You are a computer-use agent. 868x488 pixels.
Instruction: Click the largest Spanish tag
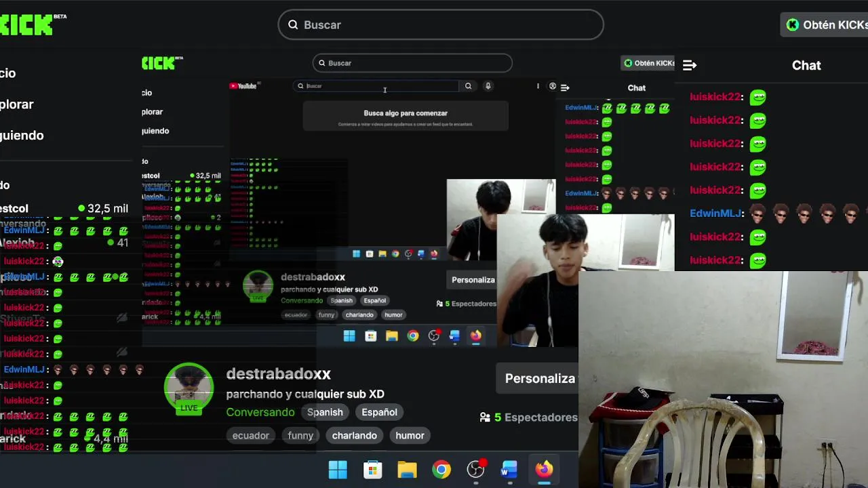click(325, 412)
